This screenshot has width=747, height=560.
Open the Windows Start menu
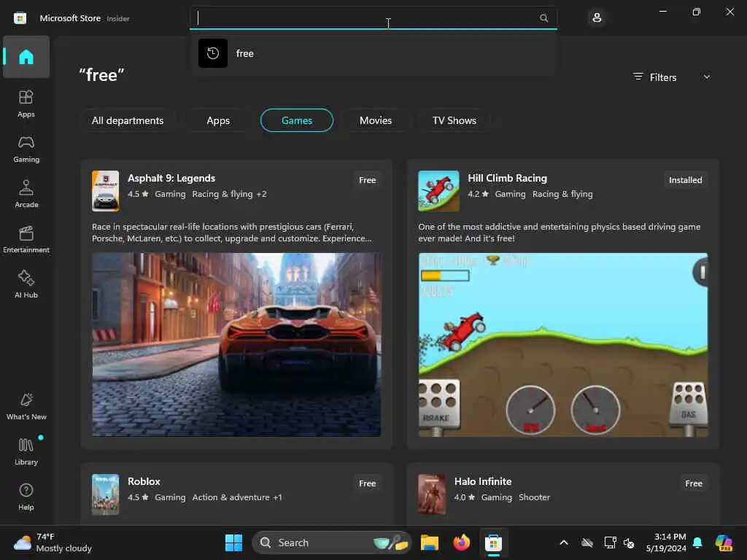[233, 542]
